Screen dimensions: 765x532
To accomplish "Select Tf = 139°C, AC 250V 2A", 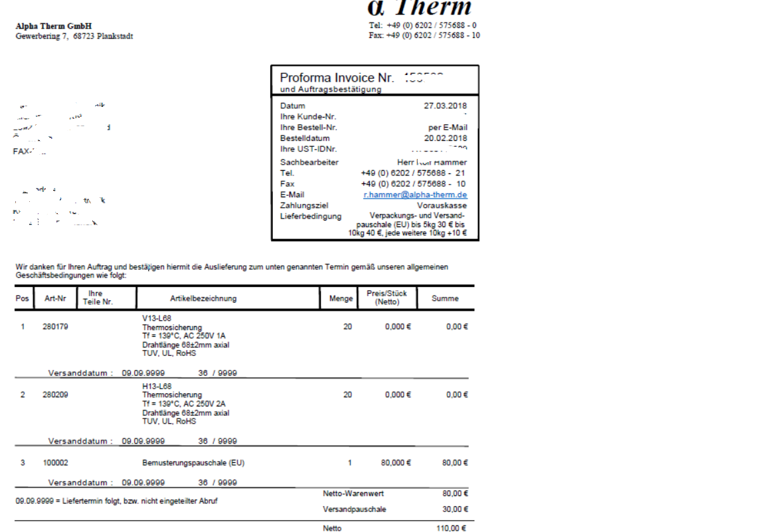I will [x=184, y=404].
